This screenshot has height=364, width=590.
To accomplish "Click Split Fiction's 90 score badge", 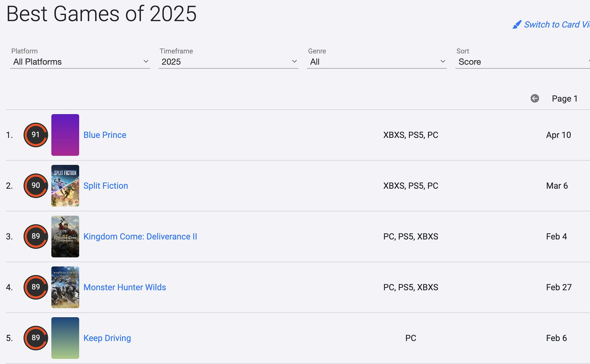I will click(x=36, y=186).
